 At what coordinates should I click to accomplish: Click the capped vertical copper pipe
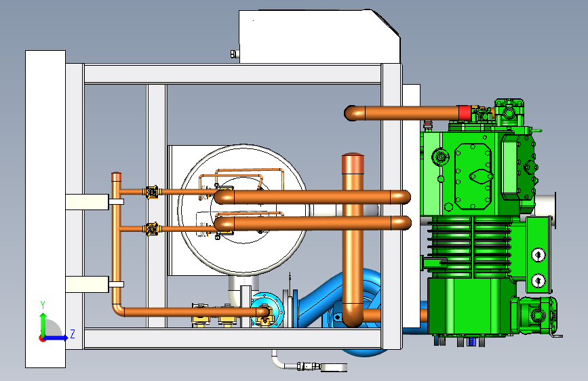click(353, 240)
